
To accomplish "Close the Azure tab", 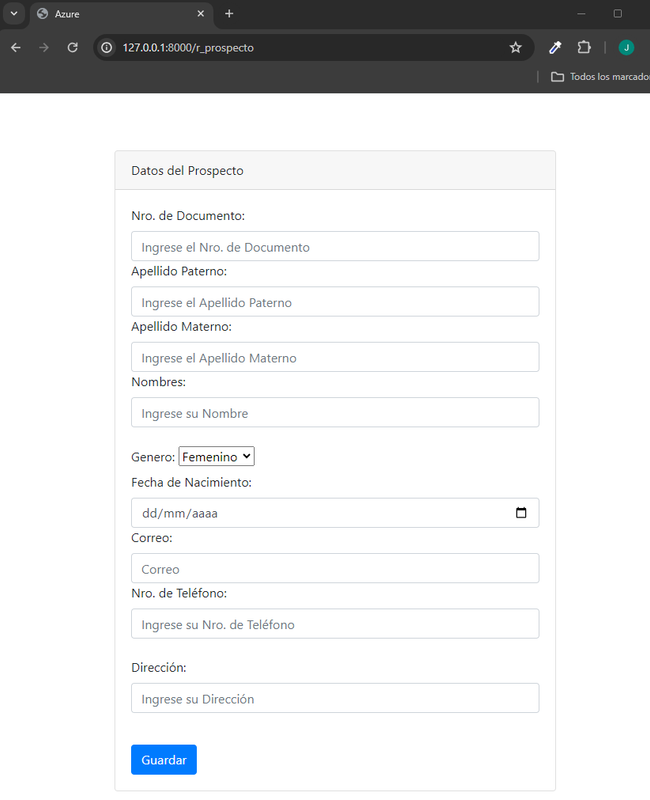I will coord(201,14).
